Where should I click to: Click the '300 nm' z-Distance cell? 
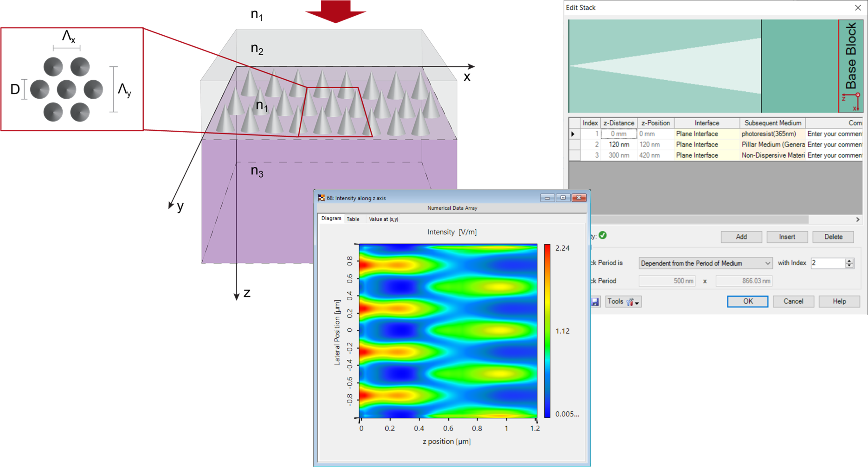click(619, 155)
